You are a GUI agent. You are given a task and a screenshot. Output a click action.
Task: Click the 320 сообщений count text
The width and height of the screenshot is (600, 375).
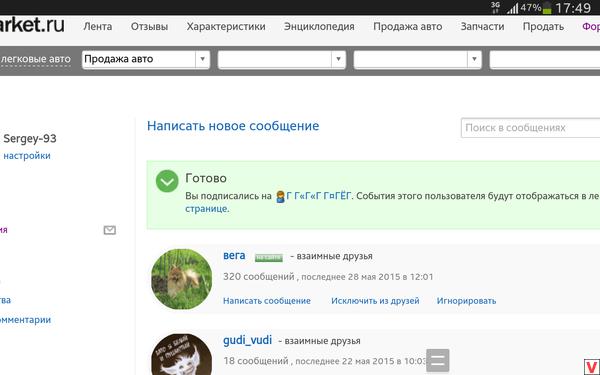[259, 277]
